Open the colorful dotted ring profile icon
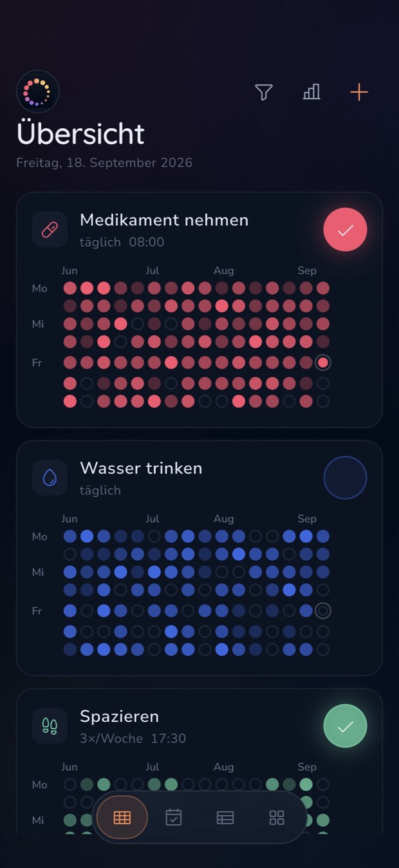399x868 pixels. (x=37, y=92)
